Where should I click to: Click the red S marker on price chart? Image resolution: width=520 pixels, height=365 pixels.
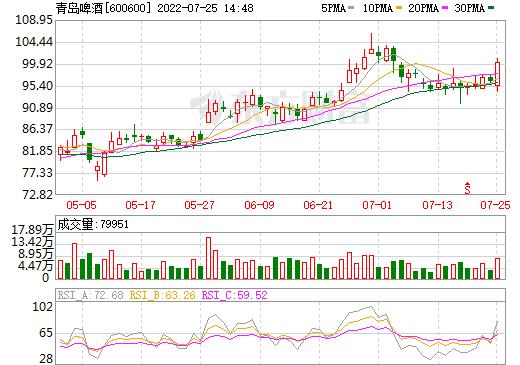pyautogui.click(x=468, y=188)
